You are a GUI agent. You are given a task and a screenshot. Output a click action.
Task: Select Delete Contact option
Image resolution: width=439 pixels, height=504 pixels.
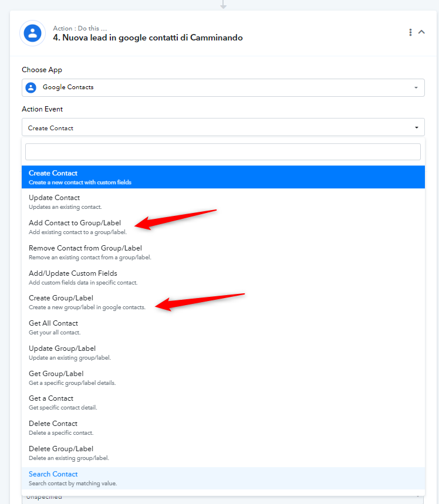[223, 428]
